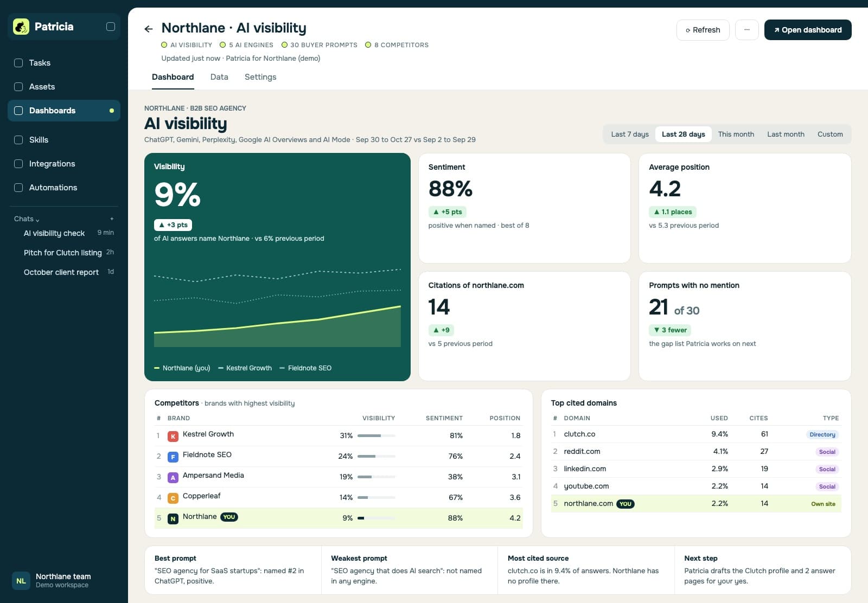This screenshot has height=603, width=868.
Task: Select the Dashboard tab
Action: (x=173, y=77)
